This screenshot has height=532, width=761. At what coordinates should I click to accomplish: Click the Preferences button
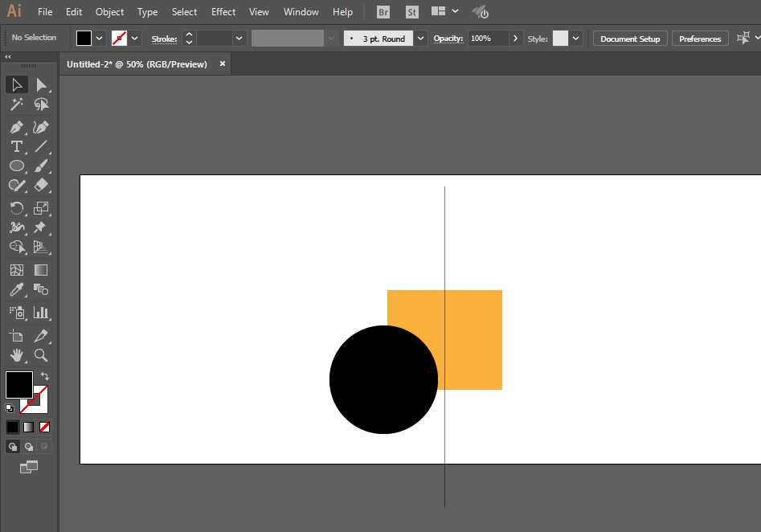(x=700, y=39)
